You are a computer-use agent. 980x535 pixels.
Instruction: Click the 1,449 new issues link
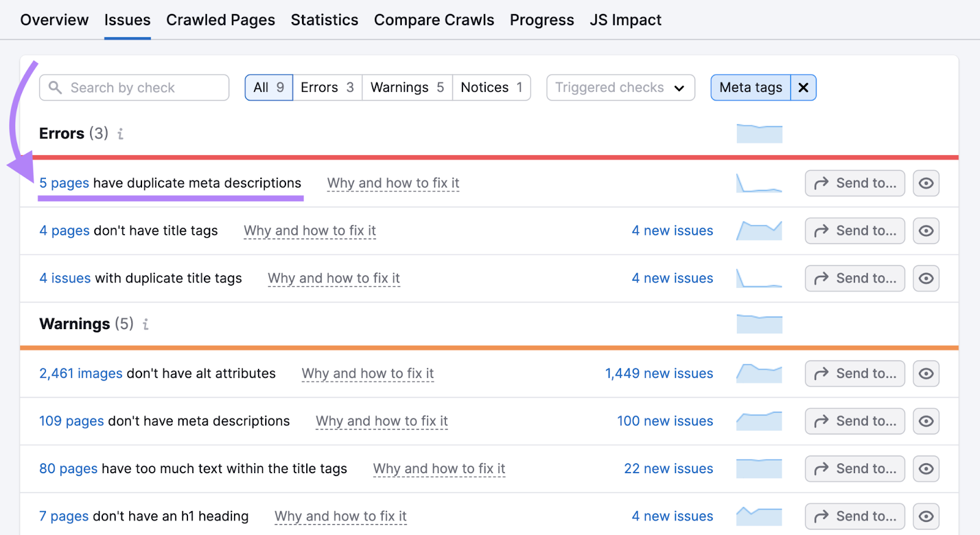click(658, 374)
